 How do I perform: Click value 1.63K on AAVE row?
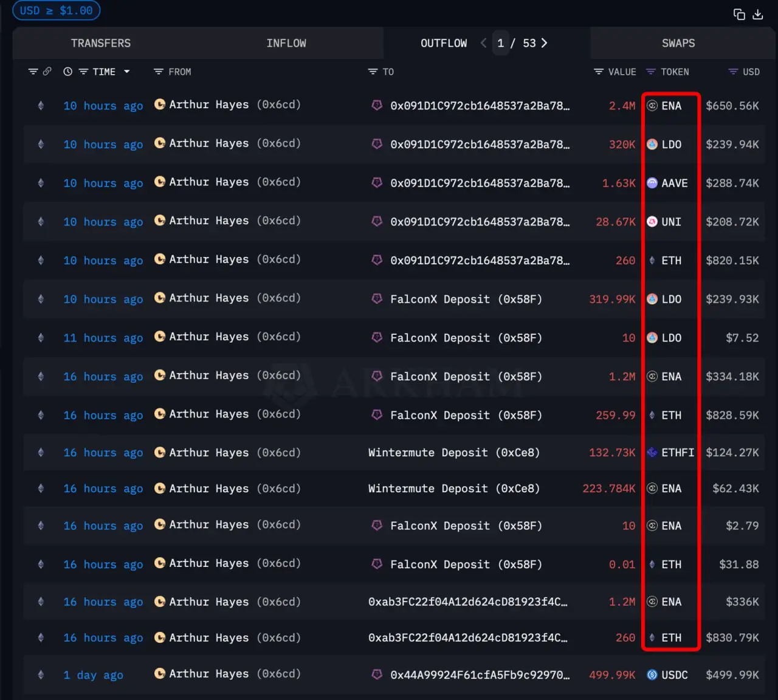[x=619, y=183]
